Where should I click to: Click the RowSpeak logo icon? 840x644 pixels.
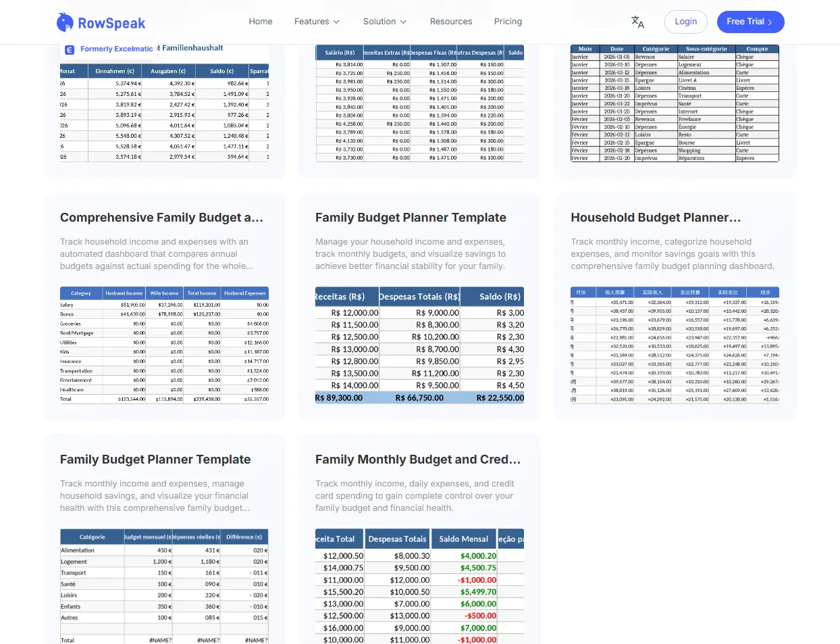point(65,22)
